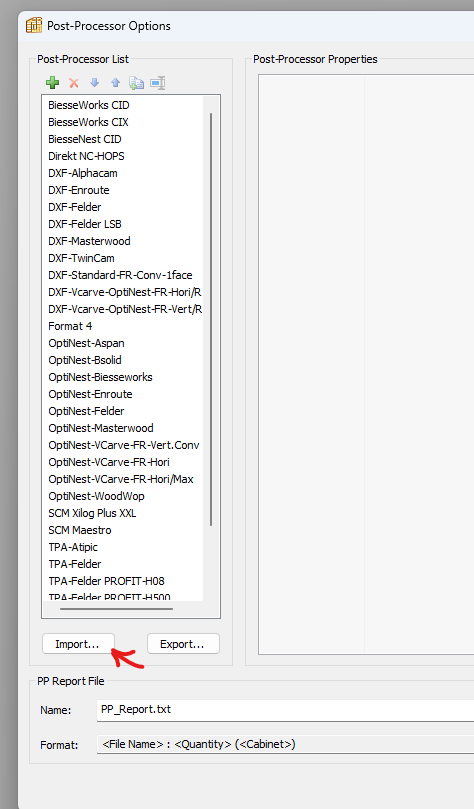
Task: Click the green plus add post-processor icon
Action: click(x=52, y=83)
